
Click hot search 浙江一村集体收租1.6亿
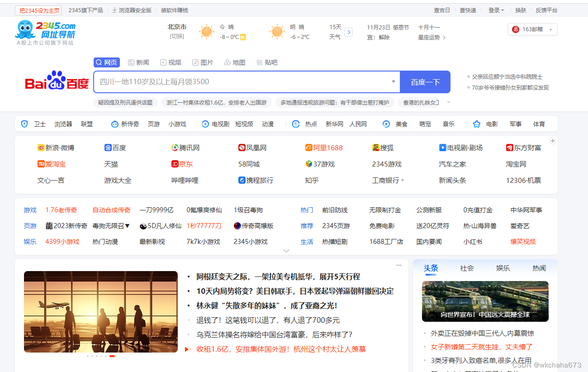pyautogui.click(x=217, y=102)
